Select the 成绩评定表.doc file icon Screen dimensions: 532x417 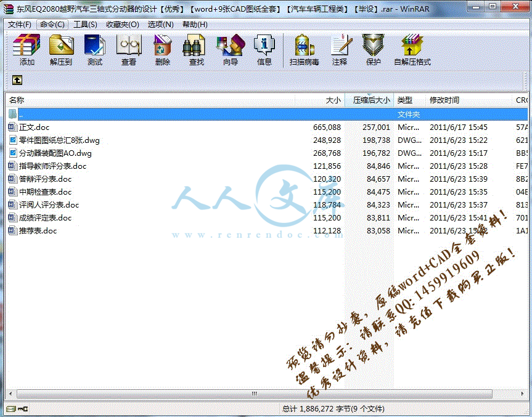click(x=12, y=217)
